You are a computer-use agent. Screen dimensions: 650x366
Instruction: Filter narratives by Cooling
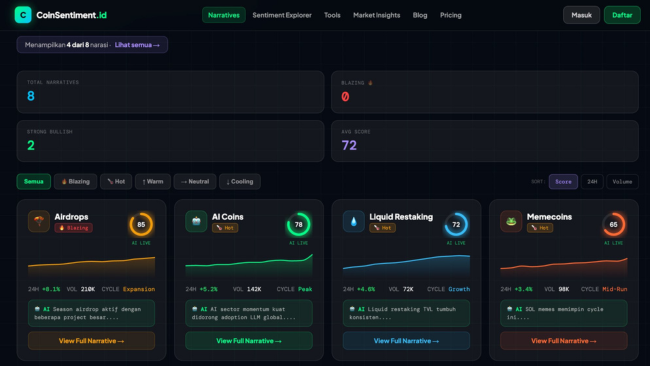click(x=240, y=182)
